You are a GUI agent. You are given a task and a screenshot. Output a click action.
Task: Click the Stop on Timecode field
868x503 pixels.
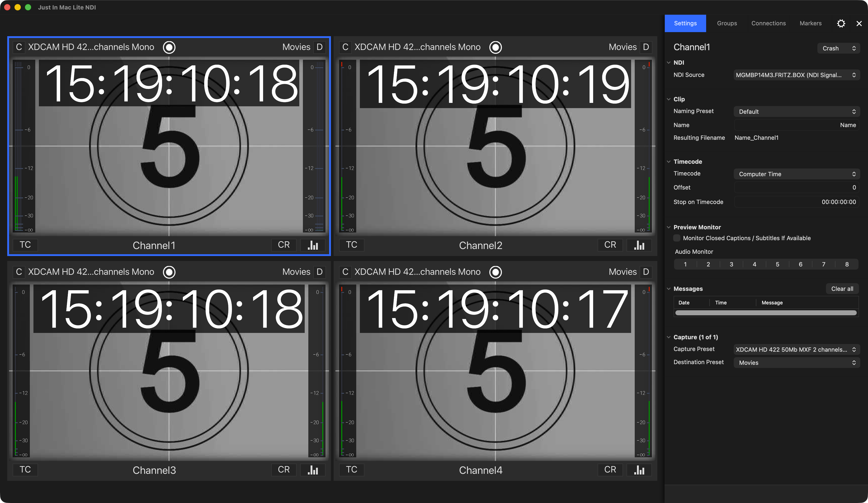(796, 202)
